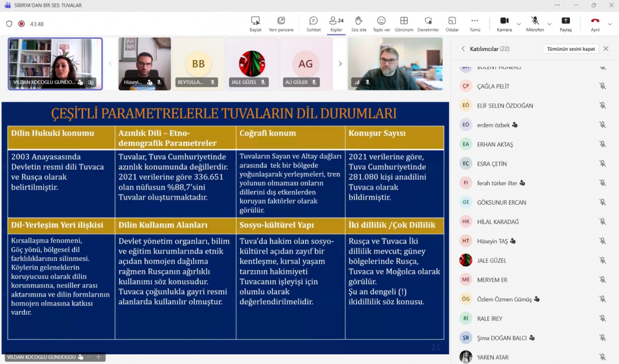Open Denetimler controls menu
This screenshot has width=619, height=364.
[x=428, y=21]
